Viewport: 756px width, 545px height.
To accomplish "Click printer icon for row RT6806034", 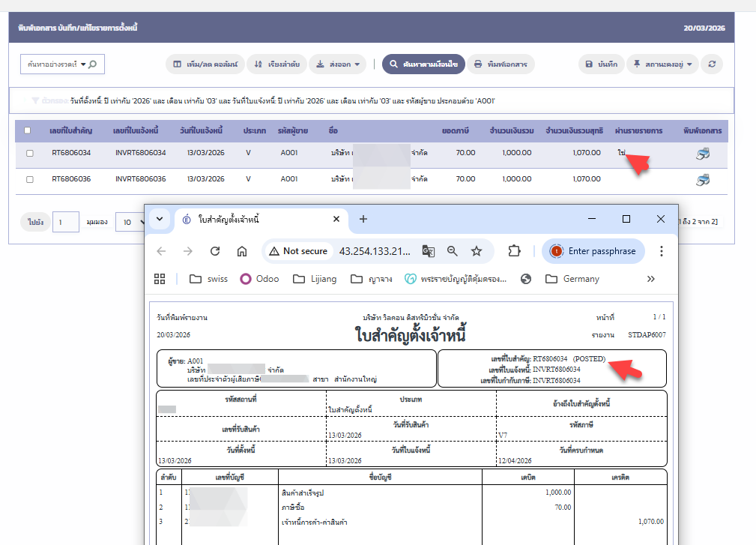I will (702, 154).
